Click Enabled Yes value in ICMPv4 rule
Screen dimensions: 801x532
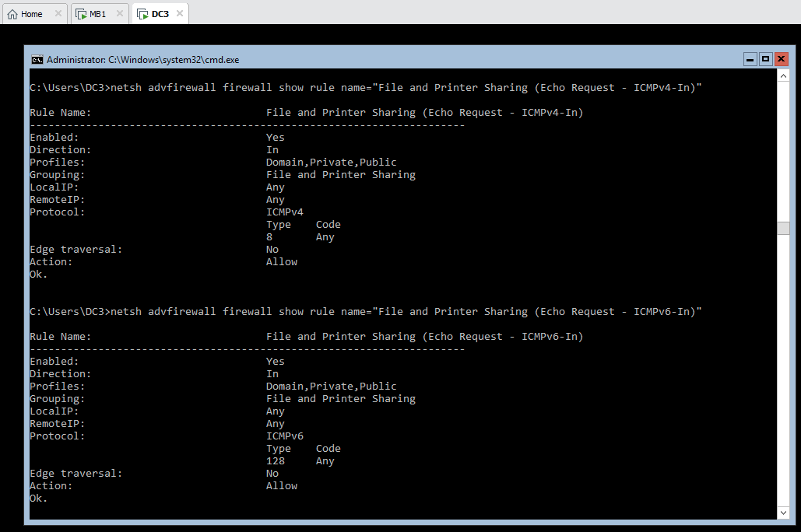276,138
